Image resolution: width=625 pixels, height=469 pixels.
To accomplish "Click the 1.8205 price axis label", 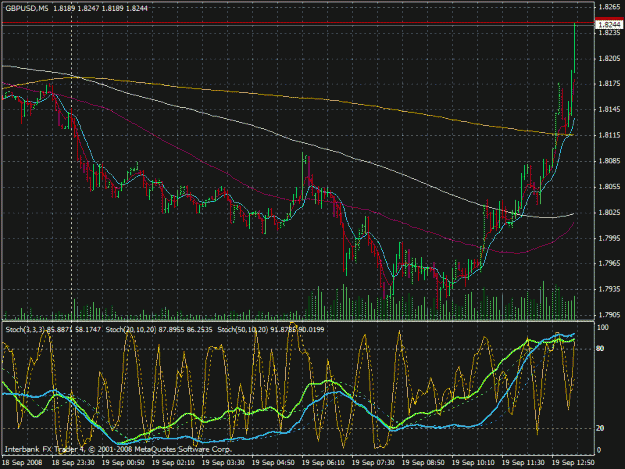I will tap(610, 59).
